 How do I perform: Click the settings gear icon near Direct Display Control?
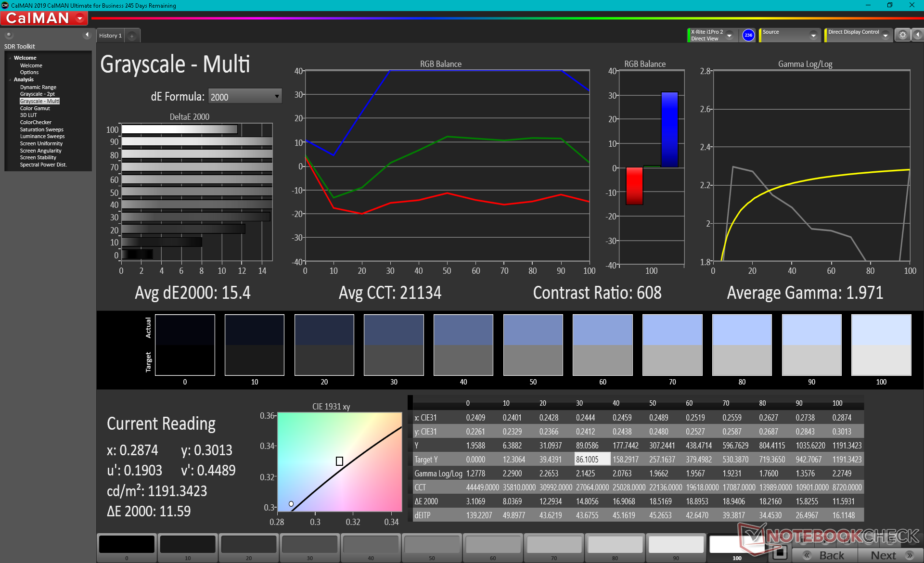(902, 35)
